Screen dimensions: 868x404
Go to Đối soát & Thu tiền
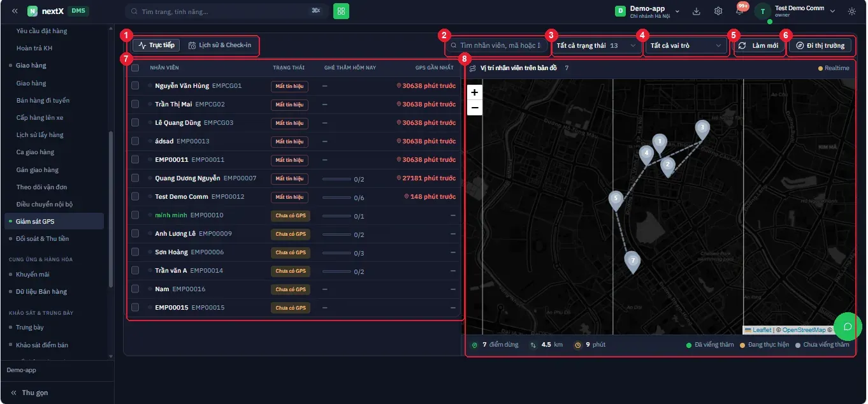coord(42,238)
